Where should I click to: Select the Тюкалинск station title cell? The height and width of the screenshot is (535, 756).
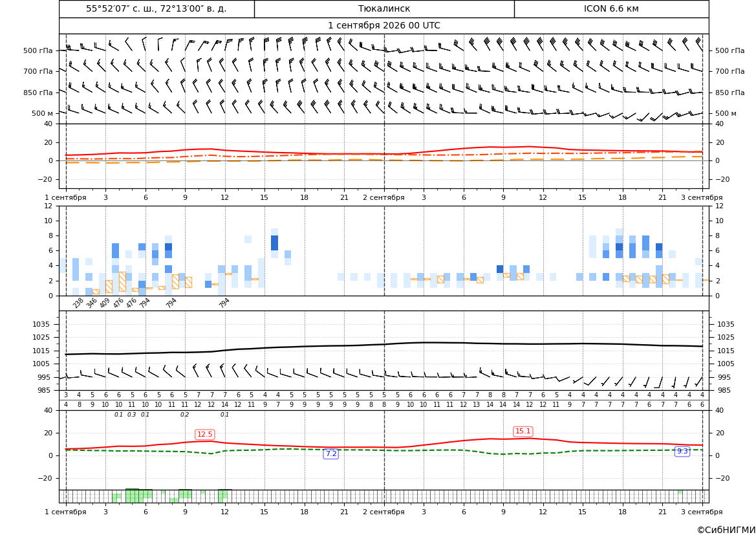[384, 8]
